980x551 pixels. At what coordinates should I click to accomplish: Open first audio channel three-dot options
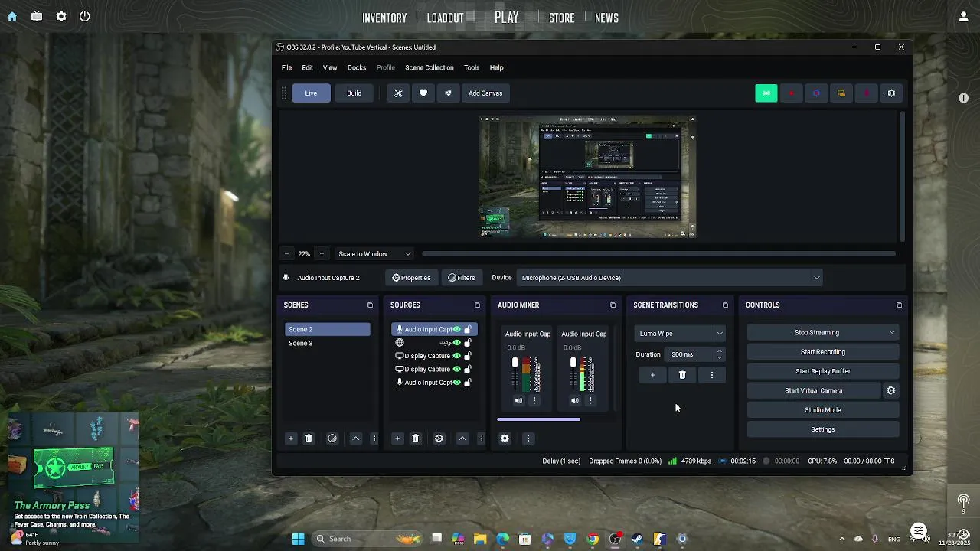click(534, 400)
